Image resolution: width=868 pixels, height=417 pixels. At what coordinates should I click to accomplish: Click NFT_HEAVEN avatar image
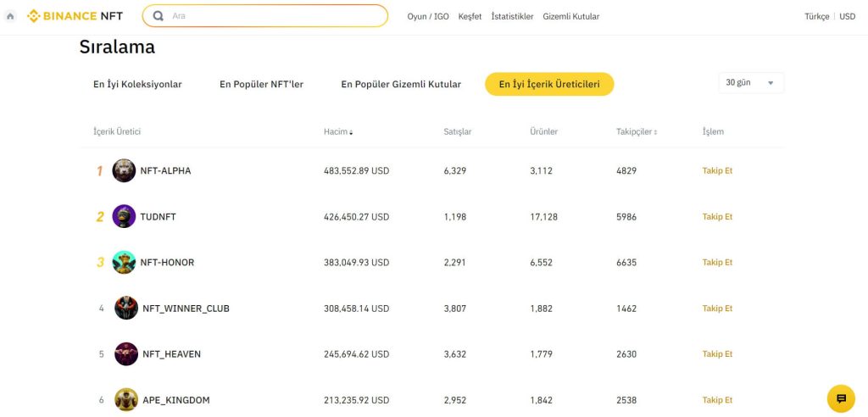(x=126, y=354)
